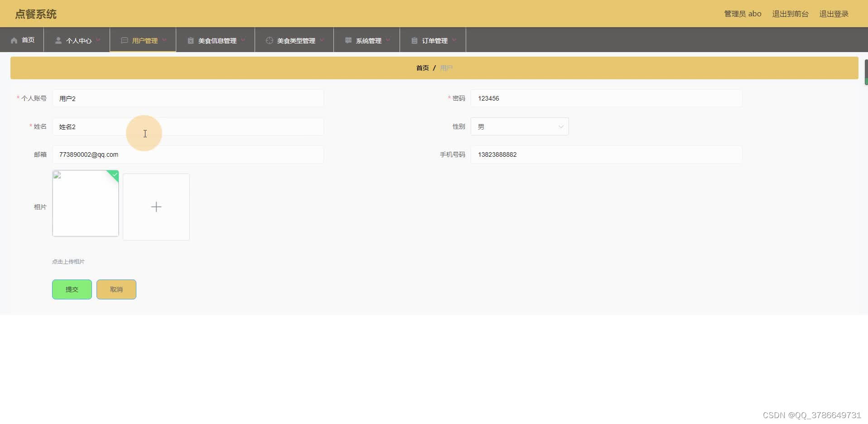Click the 管理员 abo label
The width and height of the screenshot is (868, 424).
[x=743, y=14]
